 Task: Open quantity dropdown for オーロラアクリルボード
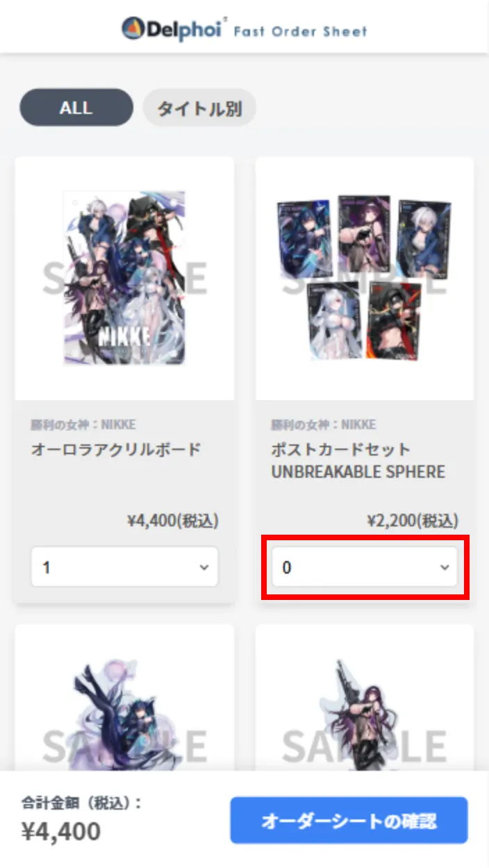[x=124, y=567]
